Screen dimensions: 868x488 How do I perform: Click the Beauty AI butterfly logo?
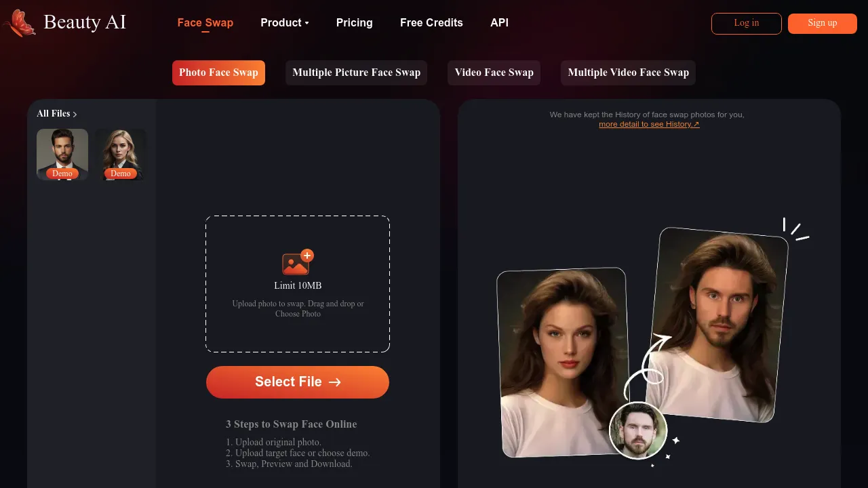coord(19,23)
